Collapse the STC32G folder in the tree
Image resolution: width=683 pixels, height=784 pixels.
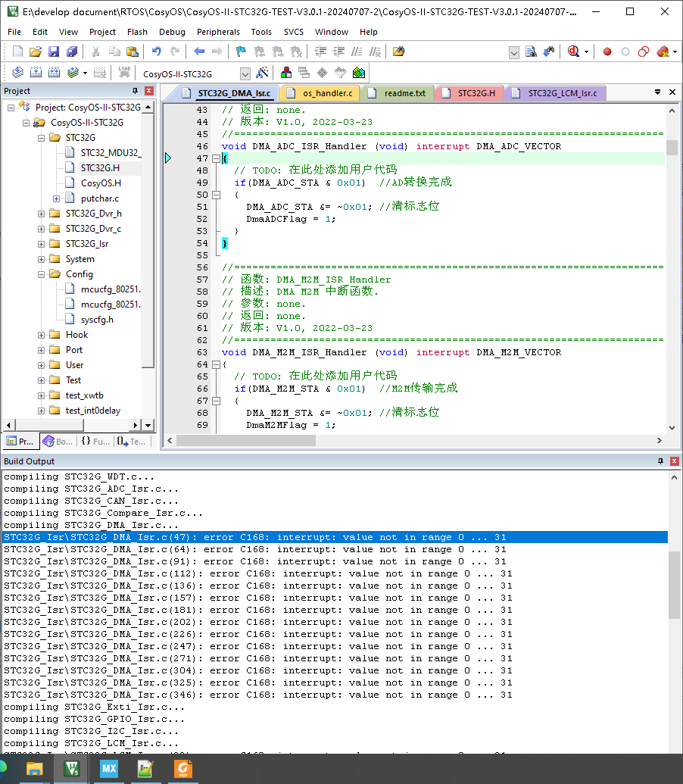pos(42,138)
